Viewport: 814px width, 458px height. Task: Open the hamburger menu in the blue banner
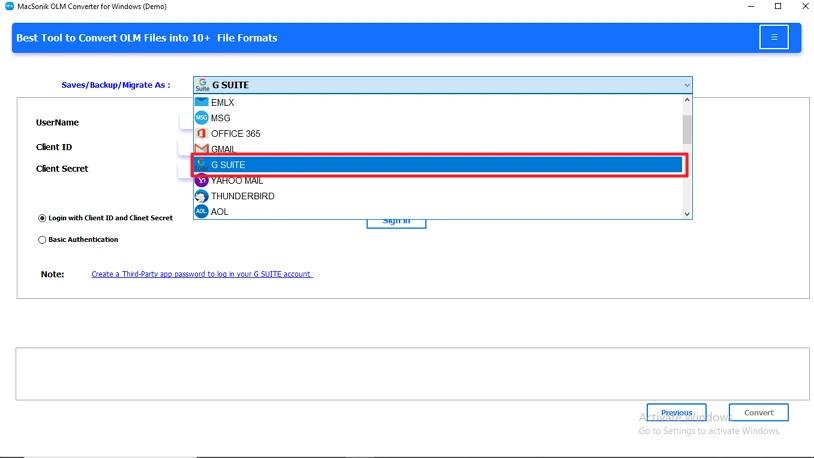[x=774, y=37]
